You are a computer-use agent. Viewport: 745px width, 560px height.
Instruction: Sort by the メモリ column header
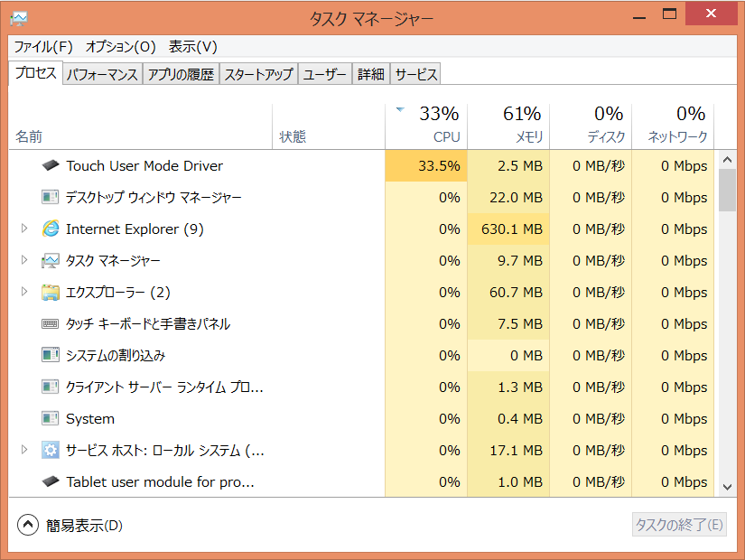[508, 126]
